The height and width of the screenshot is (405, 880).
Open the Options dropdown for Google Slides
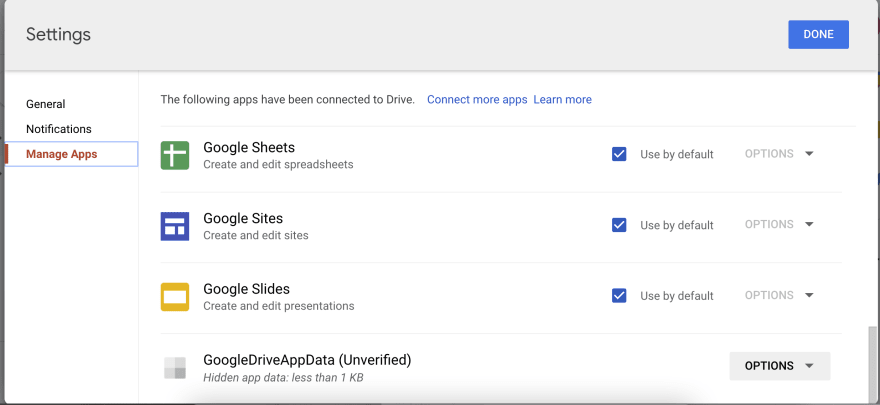[x=779, y=295]
